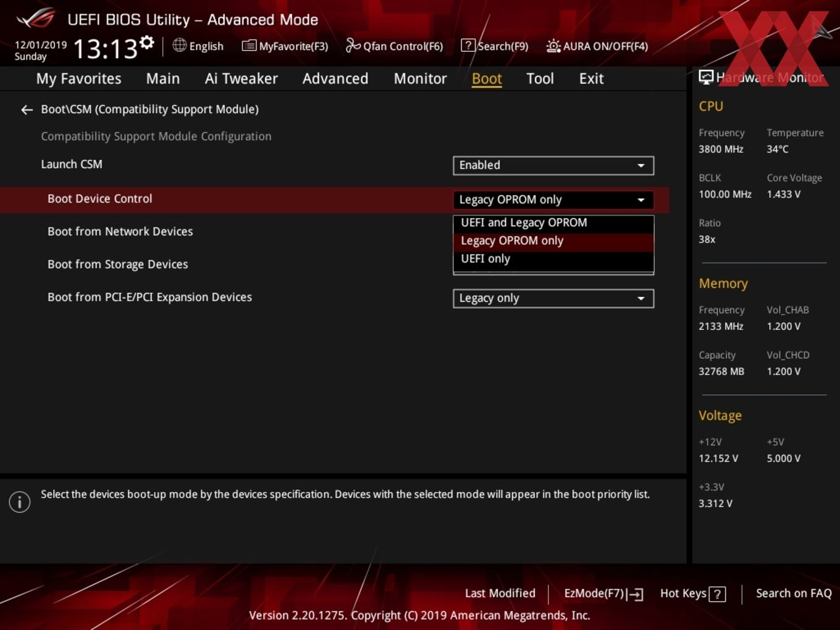Go to the Advanced tab
Screen dimensions: 840x630
click(335, 78)
